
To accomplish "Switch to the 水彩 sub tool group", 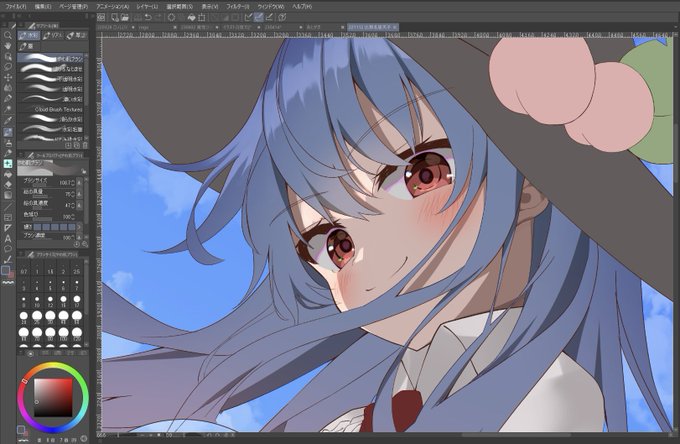I will click(29, 36).
